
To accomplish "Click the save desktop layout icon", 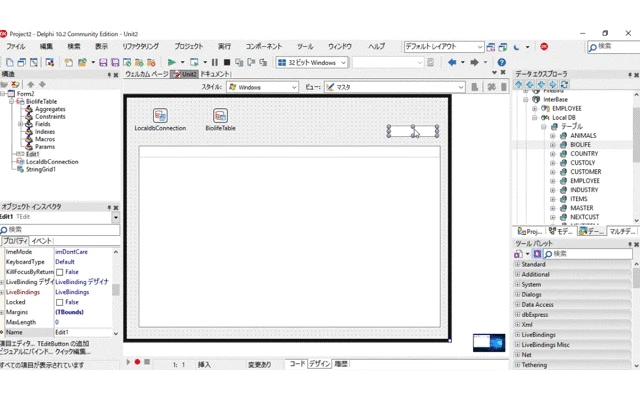I will tap(491, 47).
